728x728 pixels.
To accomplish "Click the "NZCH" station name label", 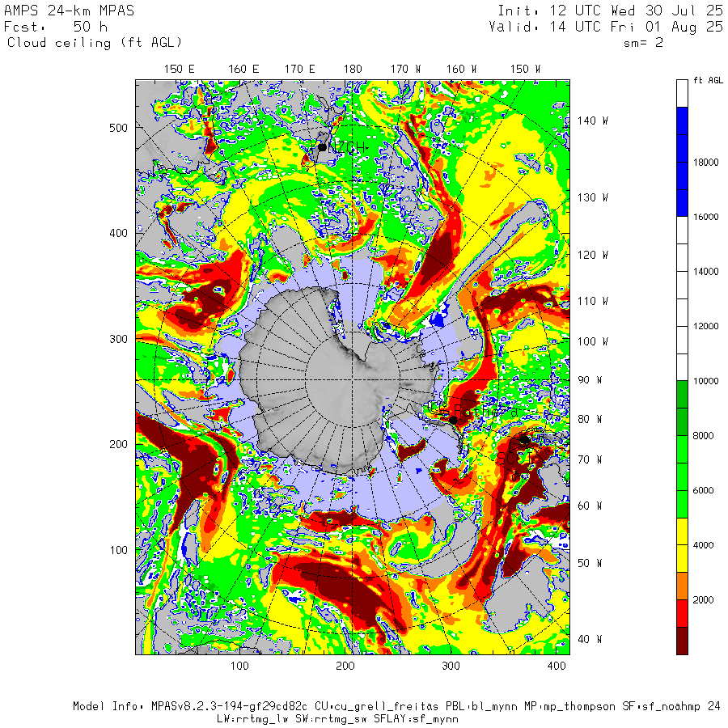I will coord(348,148).
